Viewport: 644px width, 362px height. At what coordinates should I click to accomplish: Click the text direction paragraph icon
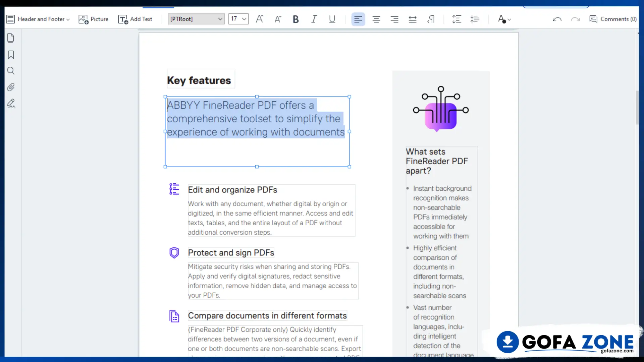431,19
